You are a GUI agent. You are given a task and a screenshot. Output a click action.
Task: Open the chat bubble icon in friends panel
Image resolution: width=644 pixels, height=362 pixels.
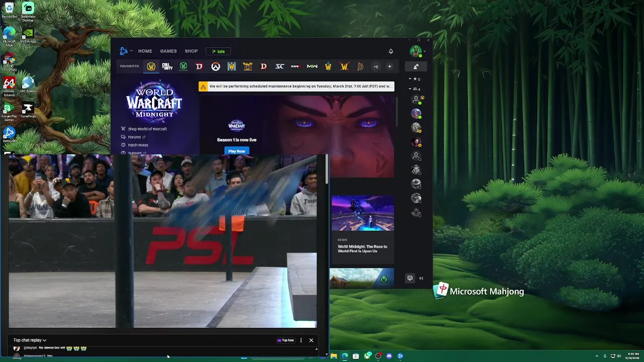tap(410, 278)
